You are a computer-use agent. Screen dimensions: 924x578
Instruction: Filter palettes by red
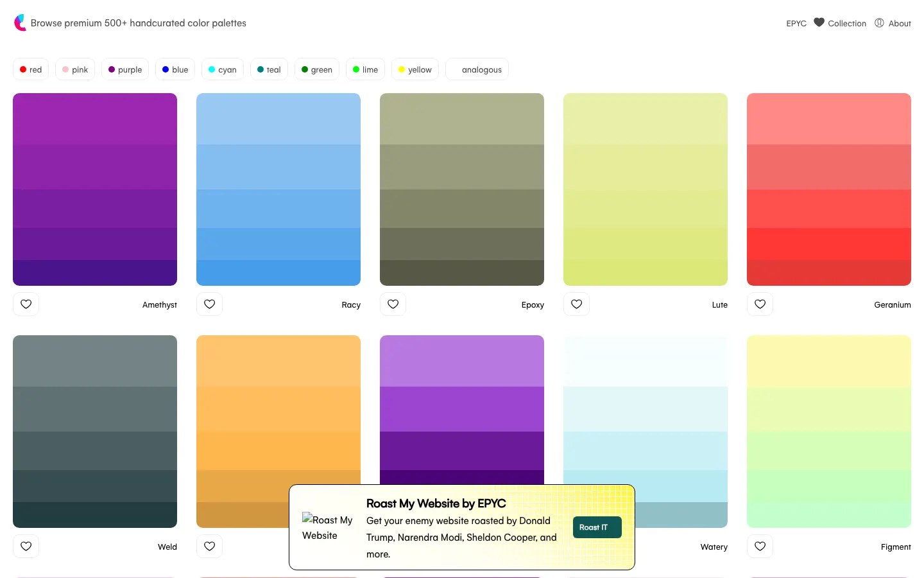point(31,69)
